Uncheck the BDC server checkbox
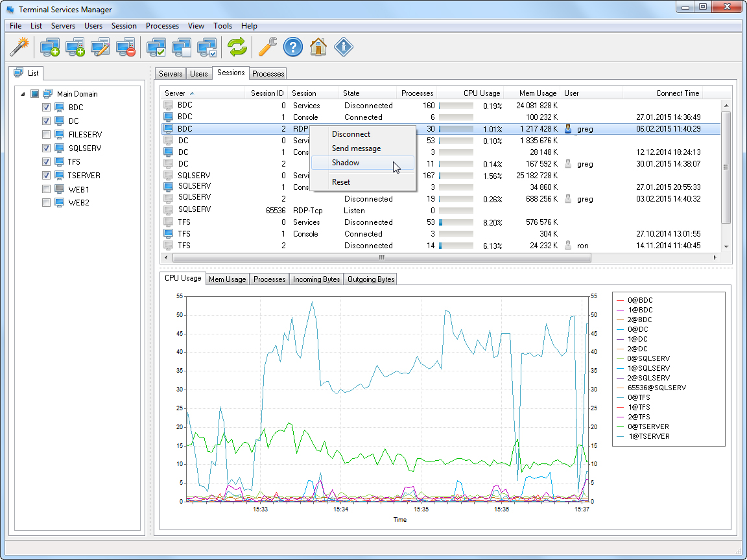Image resolution: width=747 pixels, height=560 pixels. click(x=46, y=108)
